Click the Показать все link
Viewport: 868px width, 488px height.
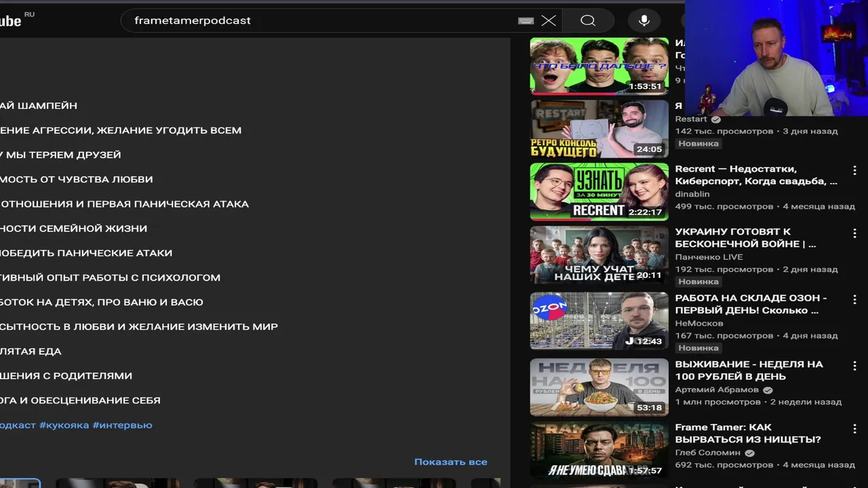point(450,462)
